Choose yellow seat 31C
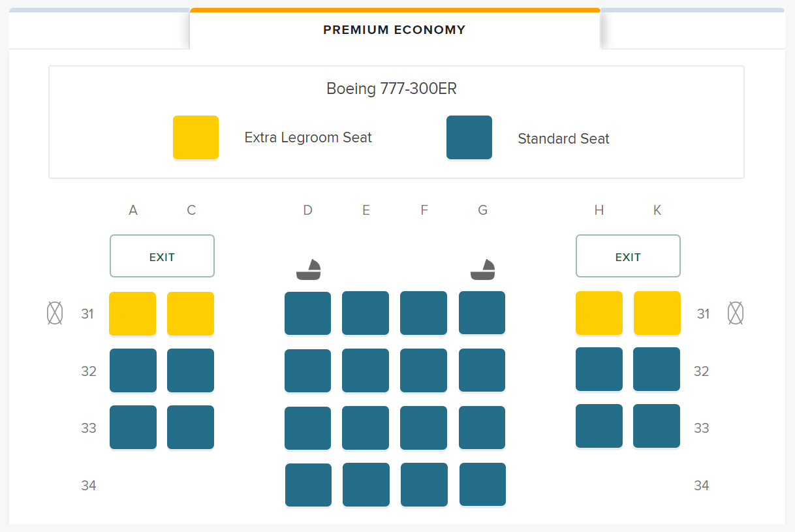The image size is (795, 532). (x=191, y=313)
